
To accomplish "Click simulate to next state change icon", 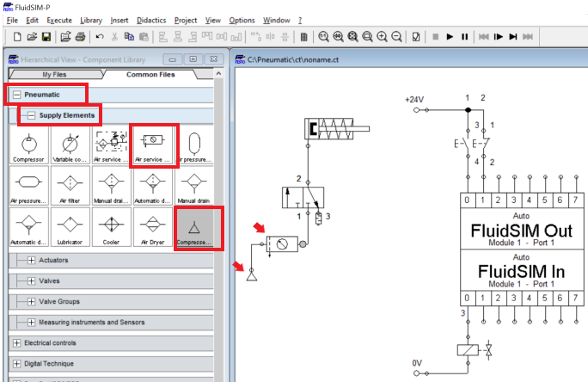I will (x=513, y=37).
